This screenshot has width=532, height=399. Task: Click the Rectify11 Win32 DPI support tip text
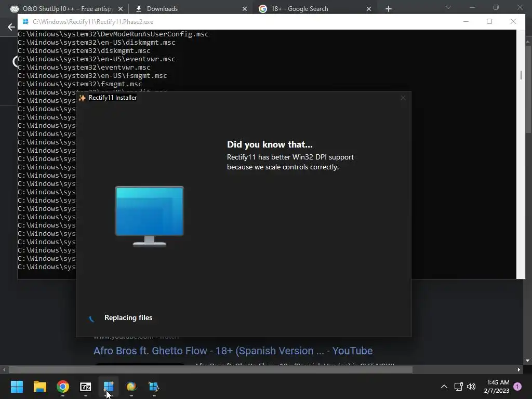click(x=290, y=162)
